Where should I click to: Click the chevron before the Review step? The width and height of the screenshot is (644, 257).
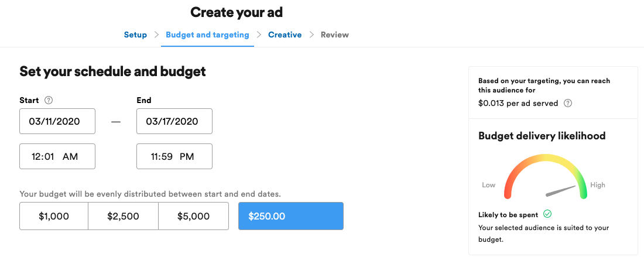tap(311, 35)
